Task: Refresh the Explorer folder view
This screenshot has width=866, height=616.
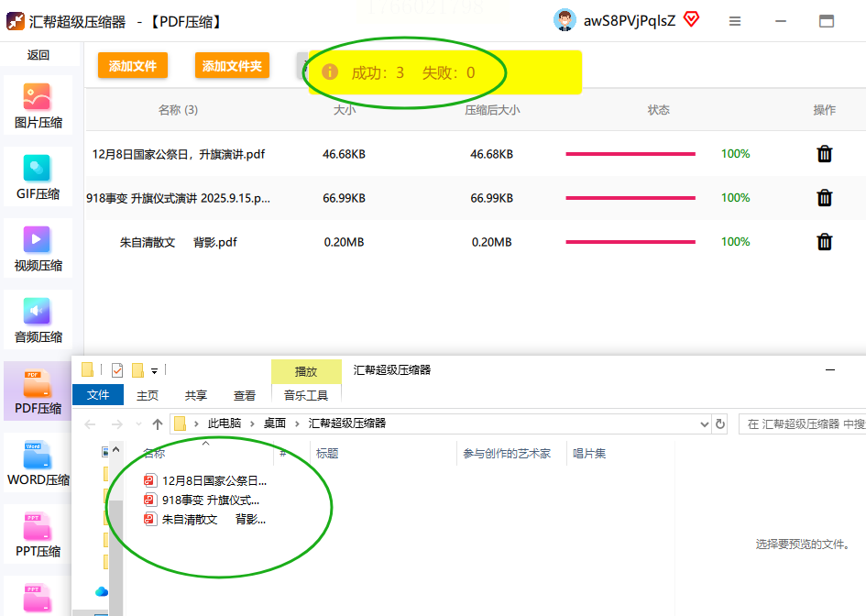Action: [719, 423]
